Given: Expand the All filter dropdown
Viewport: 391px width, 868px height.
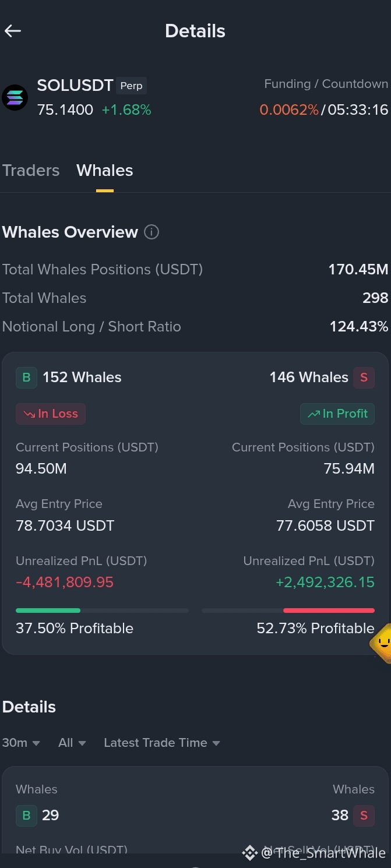Looking at the screenshot, I should pos(72,743).
